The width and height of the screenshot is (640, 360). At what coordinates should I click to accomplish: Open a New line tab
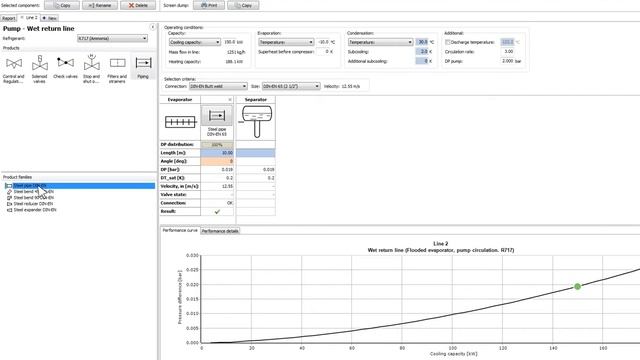[50, 18]
